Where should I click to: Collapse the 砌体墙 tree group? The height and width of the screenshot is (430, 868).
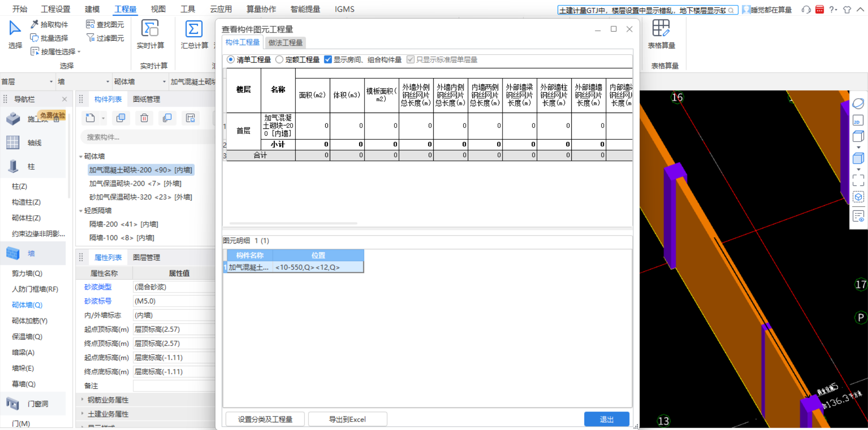tap(81, 156)
